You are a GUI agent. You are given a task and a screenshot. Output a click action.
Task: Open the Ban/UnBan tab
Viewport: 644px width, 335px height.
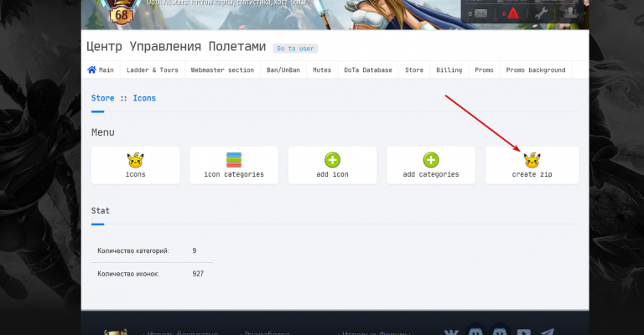[x=283, y=70]
